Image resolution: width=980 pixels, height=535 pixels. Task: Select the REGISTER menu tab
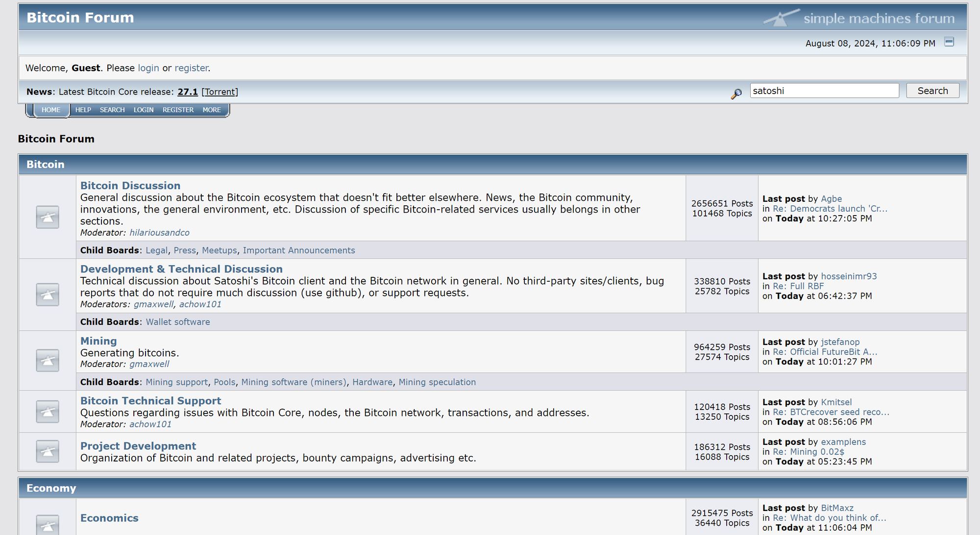pyautogui.click(x=178, y=110)
